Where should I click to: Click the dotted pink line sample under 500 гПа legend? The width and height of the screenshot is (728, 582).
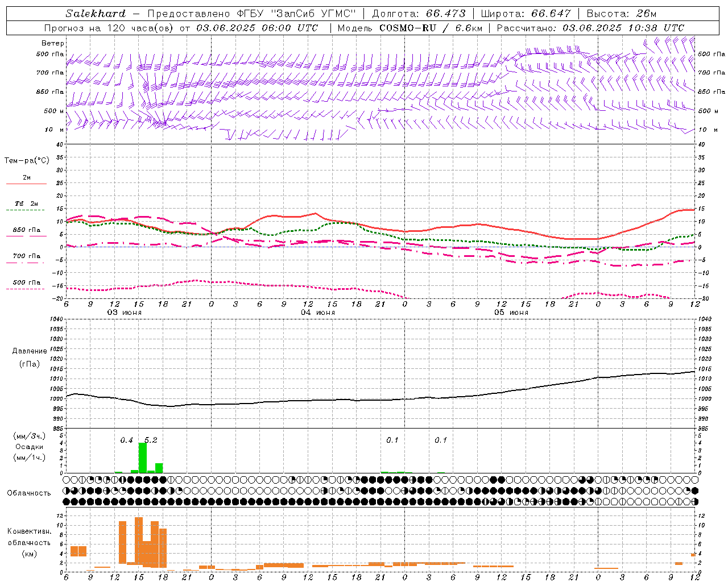click(x=26, y=289)
